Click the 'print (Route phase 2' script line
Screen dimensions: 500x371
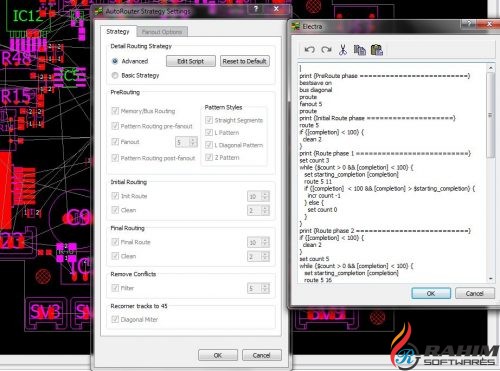[385, 231]
